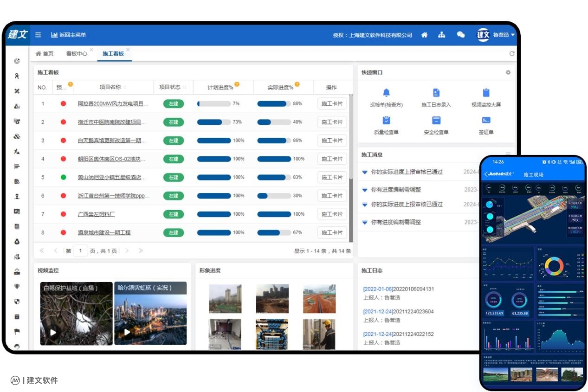Viewport: 588px width, 392px height.
Task: Open the organization chart icon in header
Action: pos(441,35)
